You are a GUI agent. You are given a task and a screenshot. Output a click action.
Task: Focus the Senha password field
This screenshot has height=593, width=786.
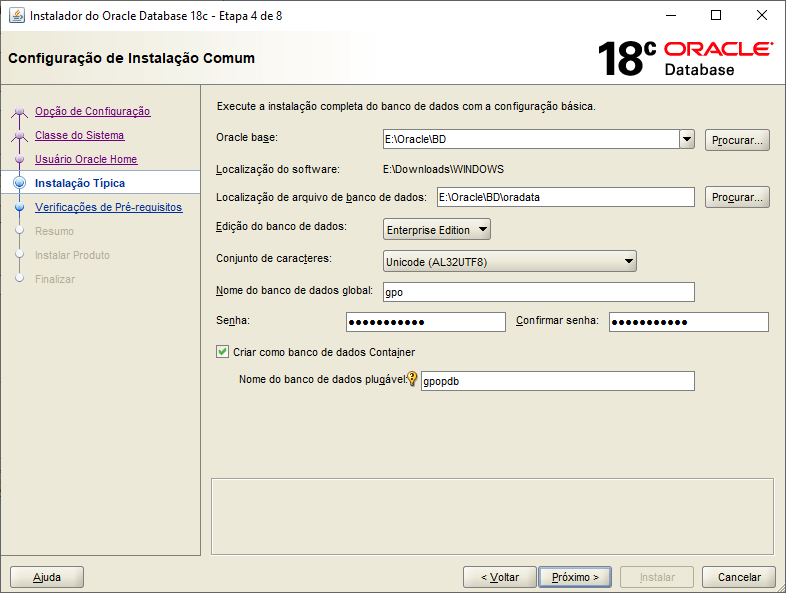425,322
